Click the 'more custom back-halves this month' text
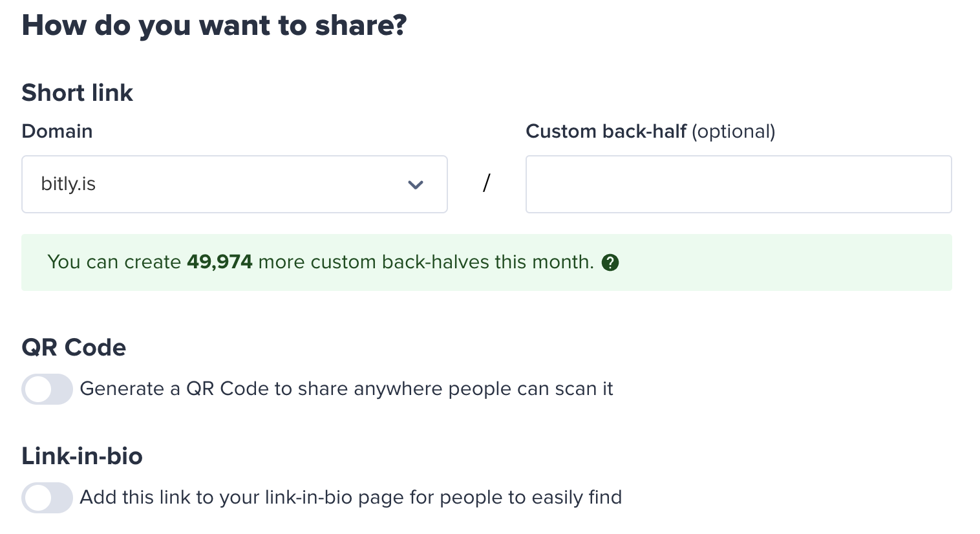Screen dimensions: 980x534 [x=425, y=262]
